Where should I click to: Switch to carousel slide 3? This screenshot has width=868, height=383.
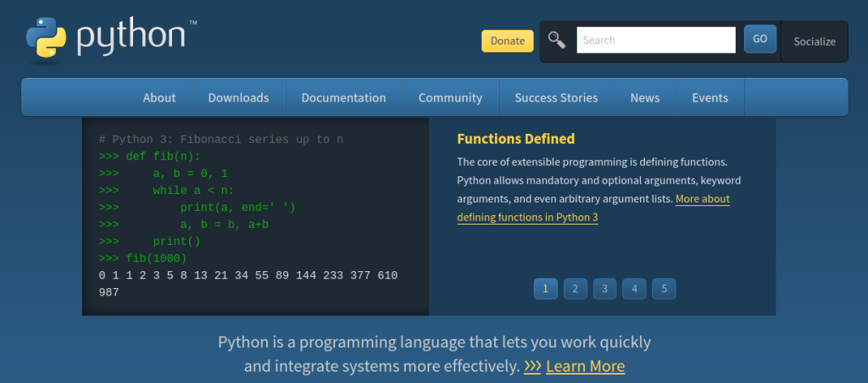pos(605,288)
